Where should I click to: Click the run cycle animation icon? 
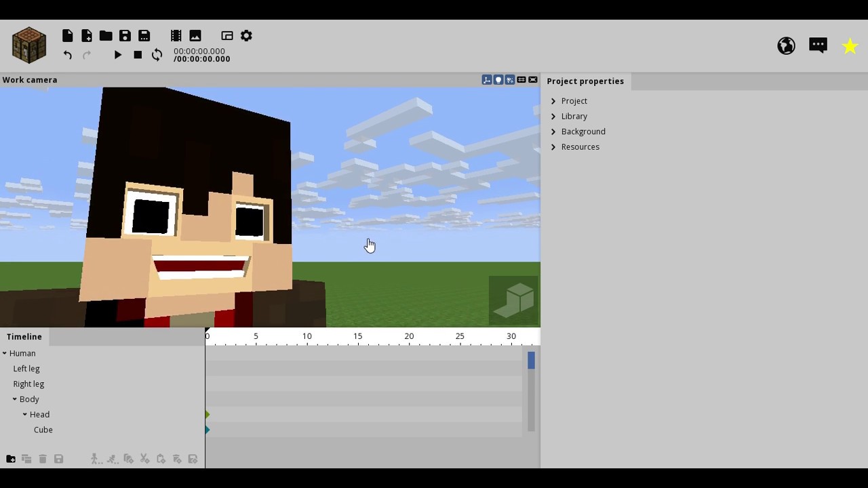pos(113,459)
